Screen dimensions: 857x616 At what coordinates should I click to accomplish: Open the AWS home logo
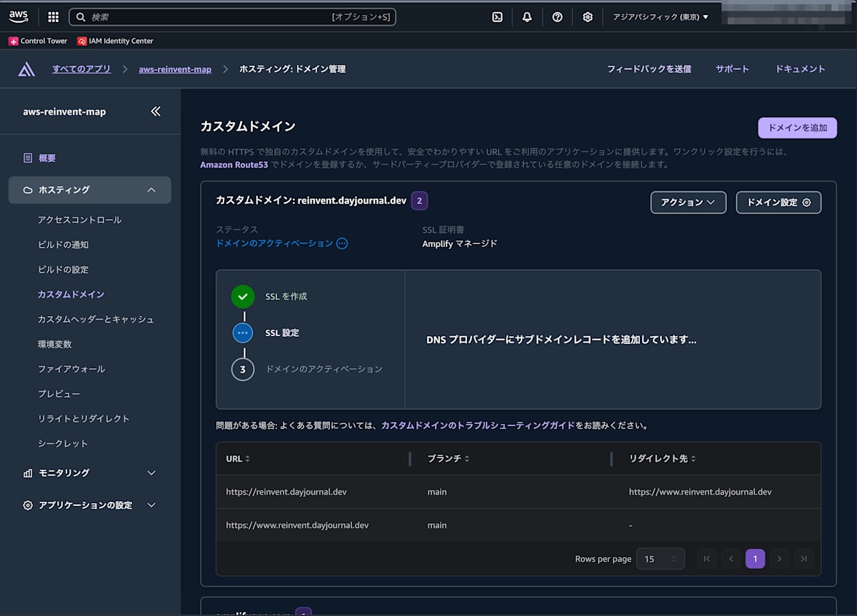[19, 16]
